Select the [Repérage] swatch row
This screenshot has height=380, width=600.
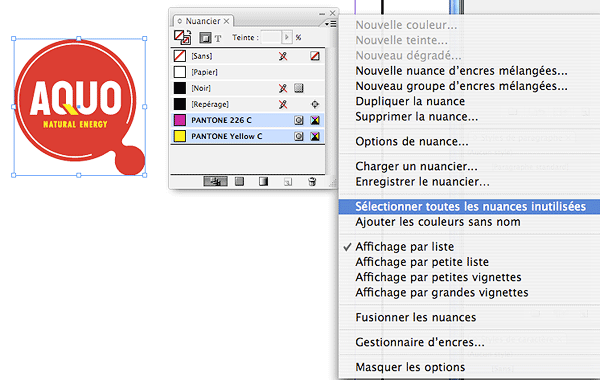[248, 104]
